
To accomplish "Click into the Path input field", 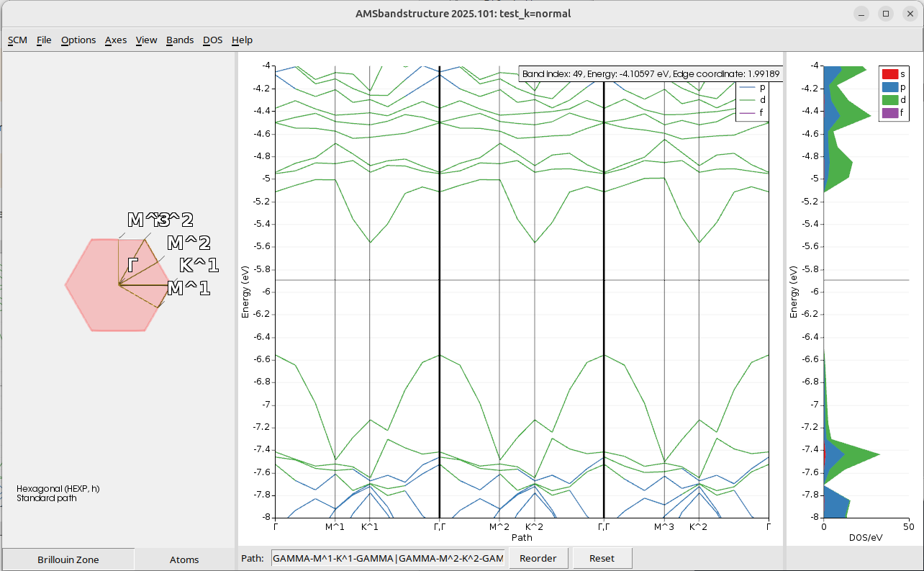I will click(388, 558).
